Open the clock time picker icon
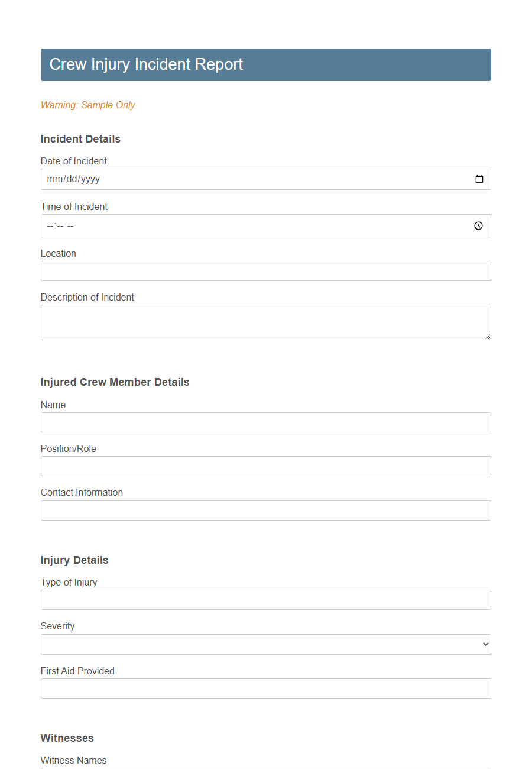This screenshot has height=769, width=532. (x=478, y=225)
